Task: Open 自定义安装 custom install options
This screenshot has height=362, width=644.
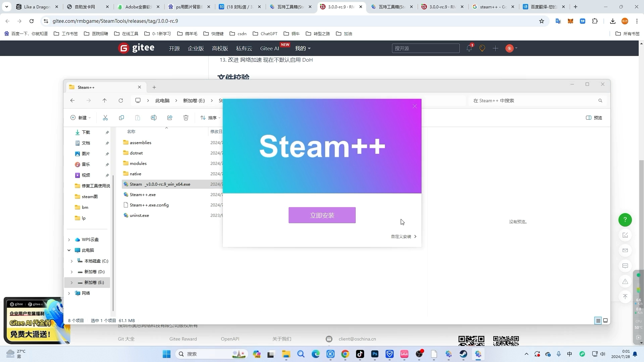Action: (x=404, y=236)
